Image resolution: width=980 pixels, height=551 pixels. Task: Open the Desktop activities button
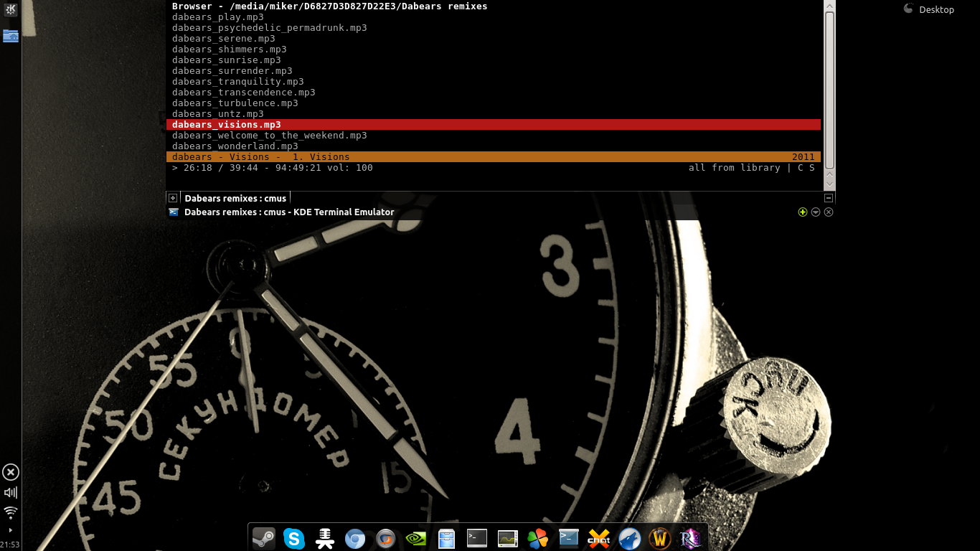(x=929, y=9)
